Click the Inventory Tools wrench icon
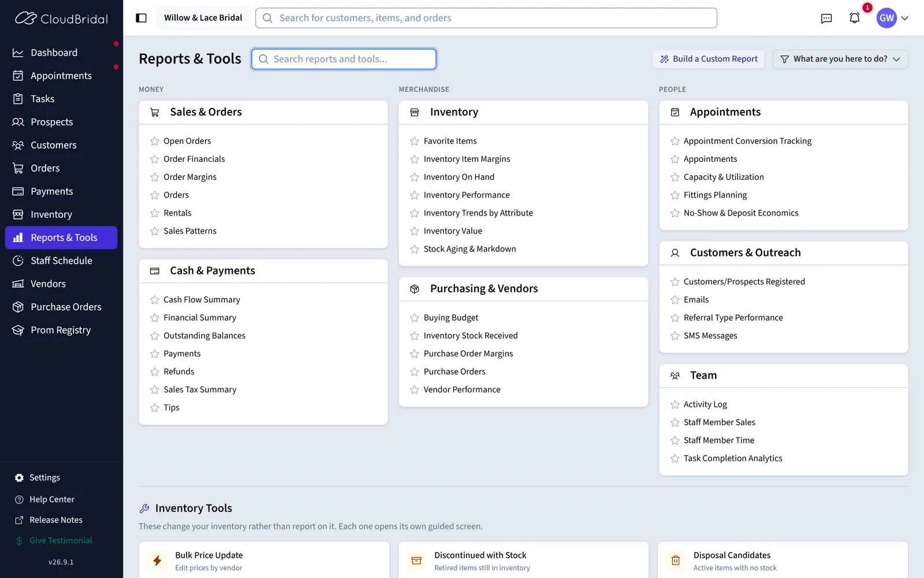This screenshot has height=578, width=924. [144, 509]
